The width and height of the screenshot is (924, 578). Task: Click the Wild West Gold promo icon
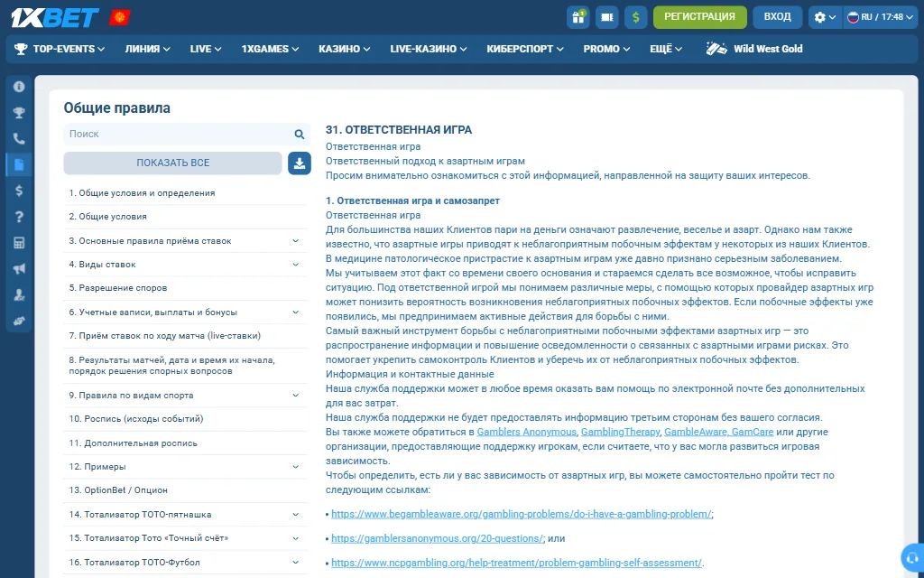(717, 49)
